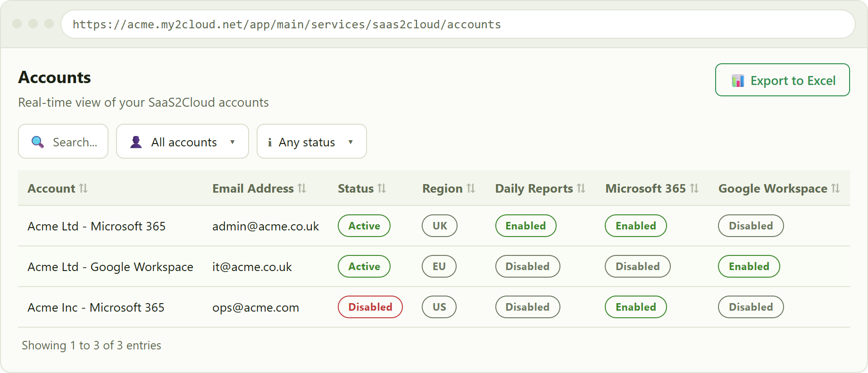Viewport: 868px width, 373px height.
Task: Open the All accounts dropdown
Action: (x=183, y=141)
